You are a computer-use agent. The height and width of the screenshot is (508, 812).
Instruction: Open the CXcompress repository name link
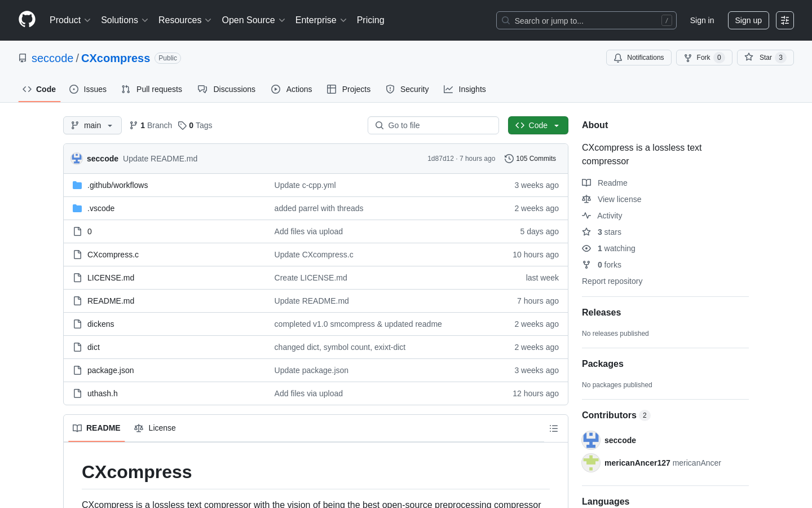pos(116,58)
